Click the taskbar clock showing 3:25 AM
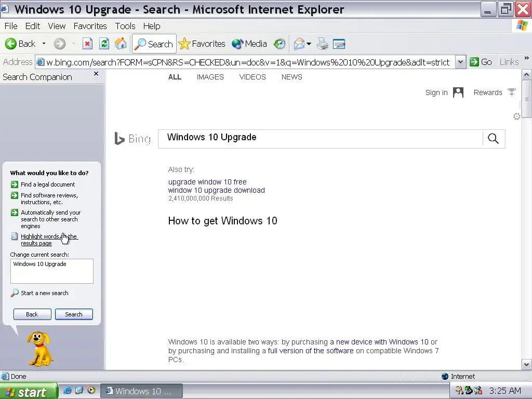The height and width of the screenshot is (399, 532). point(505,391)
